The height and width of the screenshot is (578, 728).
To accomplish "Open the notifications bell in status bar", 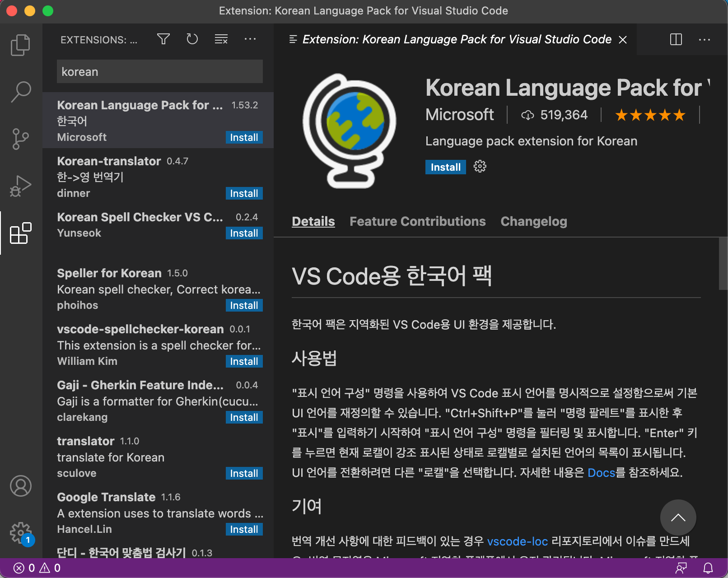I will tap(708, 568).
